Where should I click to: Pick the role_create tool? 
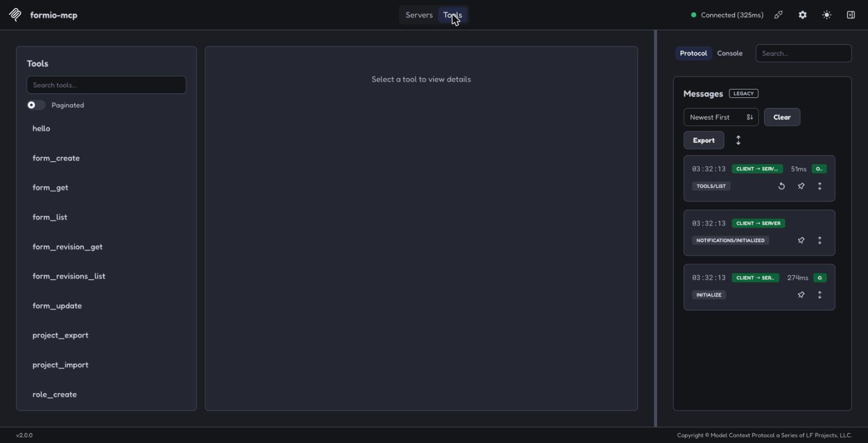coord(106,395)
